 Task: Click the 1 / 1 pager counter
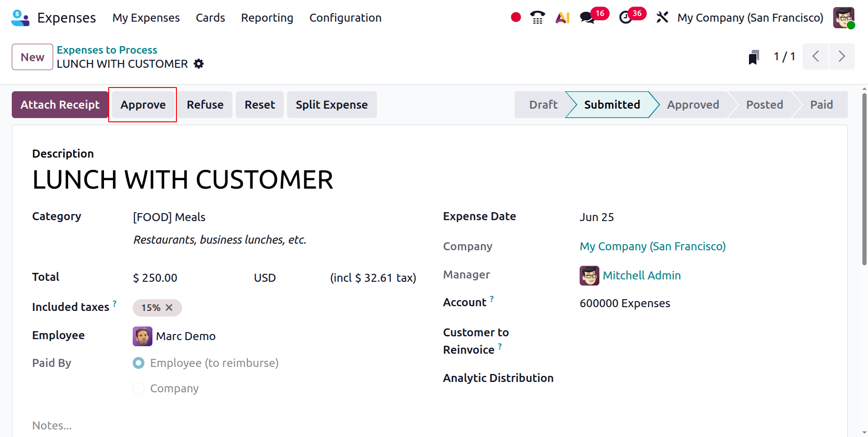tap(784, 57)
